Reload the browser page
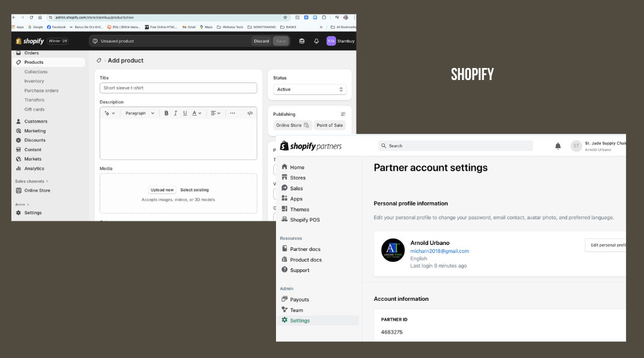The width and height of the screenshot is (644, 358). tap(31, 17)
